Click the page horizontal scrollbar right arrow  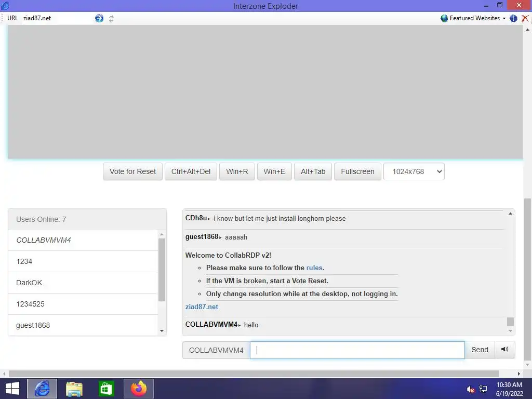(519, 374)
